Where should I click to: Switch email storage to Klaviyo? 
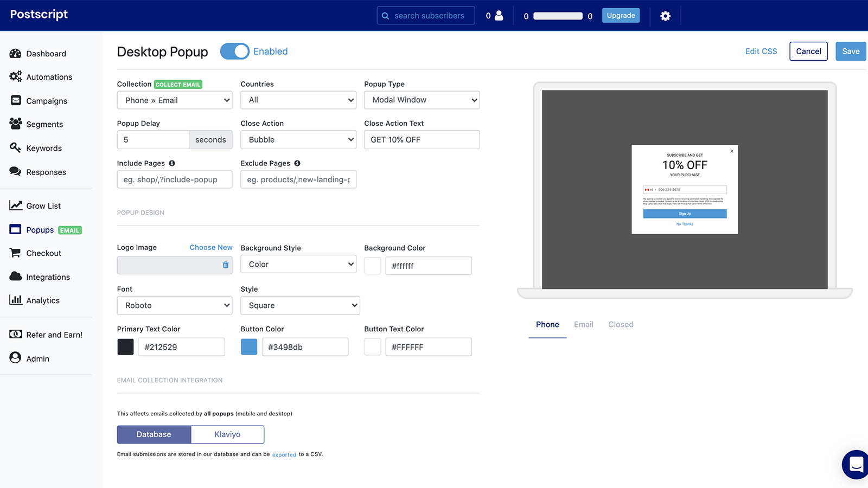tap(227, 434)
